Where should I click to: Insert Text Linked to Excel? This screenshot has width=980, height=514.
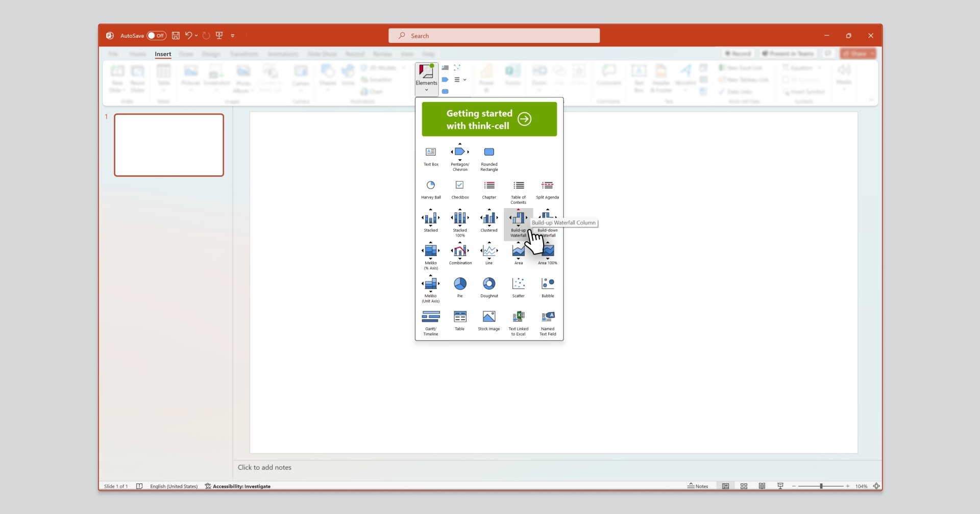click(x=518, y=323)
